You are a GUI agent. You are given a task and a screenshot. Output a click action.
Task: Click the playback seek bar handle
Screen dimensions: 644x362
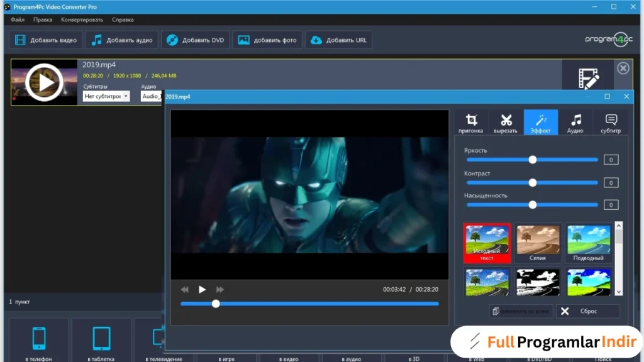click(x=216, y=304)
